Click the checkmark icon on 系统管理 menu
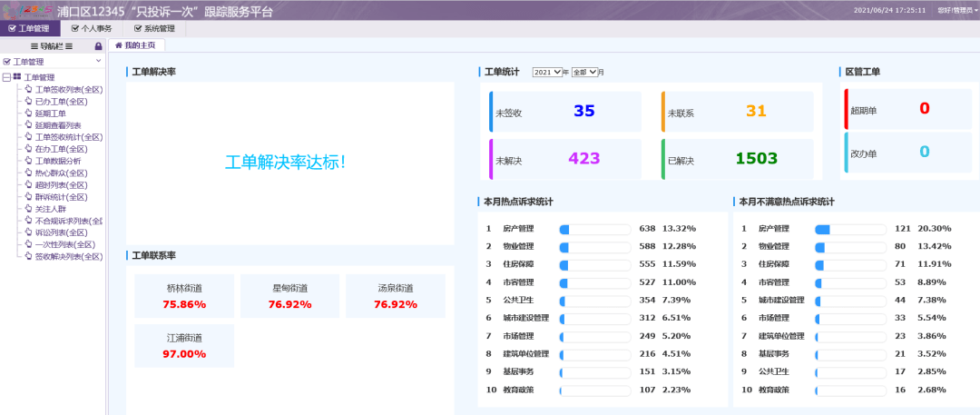The height and width of the screenshot is (415, 980). pos(138,28)
